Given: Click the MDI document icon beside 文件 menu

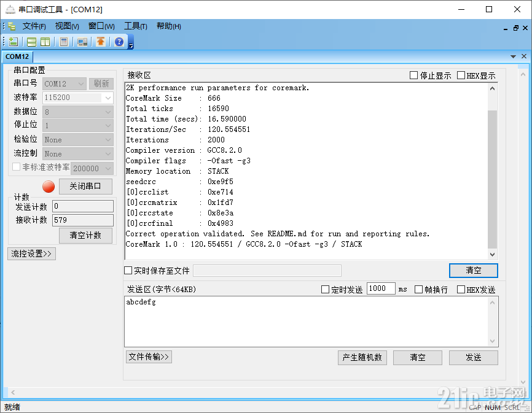Looking at the screenshot, I should point(12,26).
